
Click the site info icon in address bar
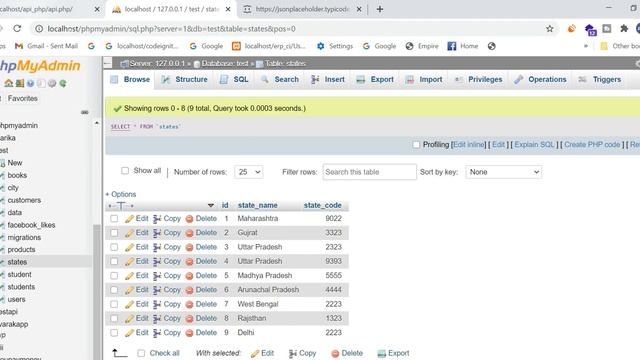pos(39,29)
